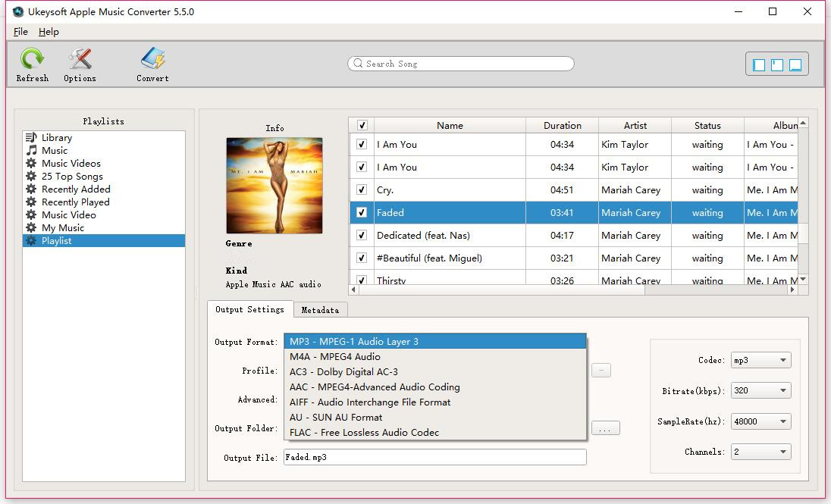The image size is (831, 504).
Task: Select the Cry. song name cell
Action: click(x=450, y=189)
